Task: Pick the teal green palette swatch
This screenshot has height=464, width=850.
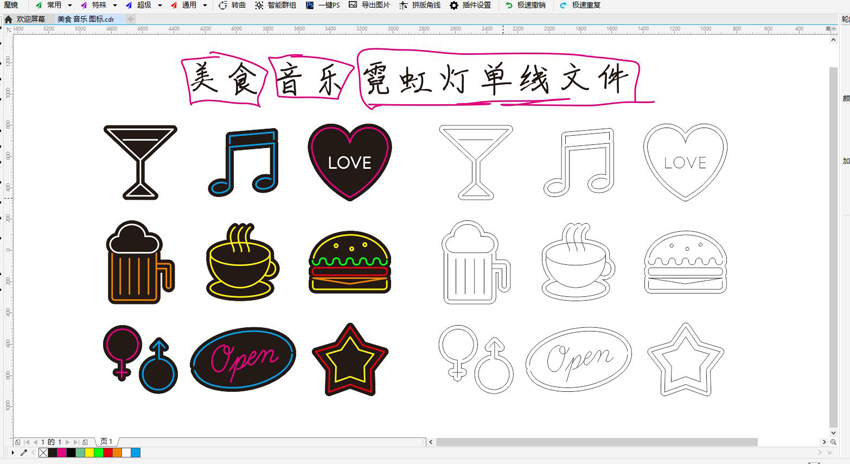Action: pyautogui.click(x=80, y=453)
